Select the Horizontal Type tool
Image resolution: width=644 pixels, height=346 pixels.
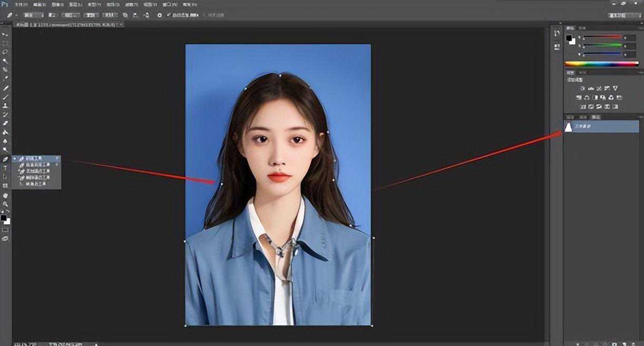point(5,168)
